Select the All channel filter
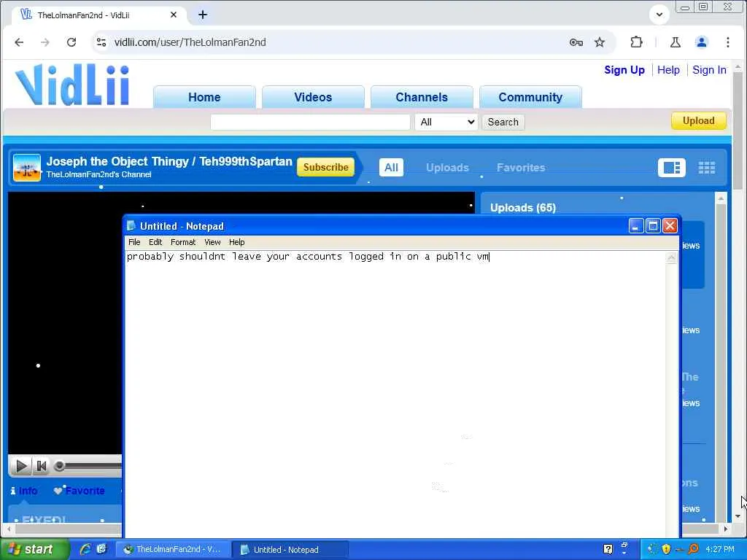 391,168
